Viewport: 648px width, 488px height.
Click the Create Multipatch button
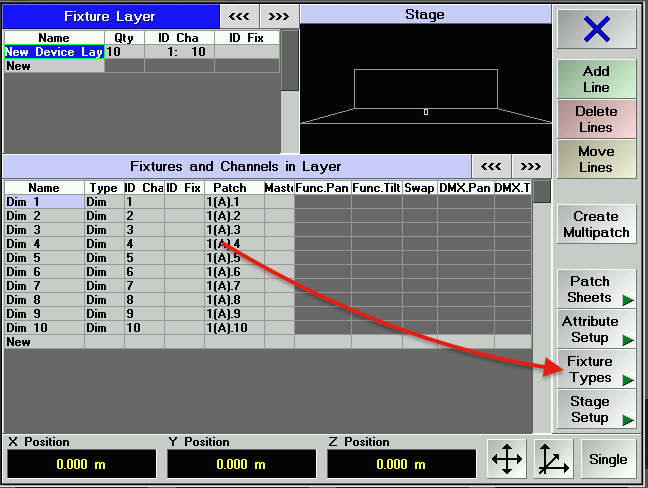click(596, 224)
